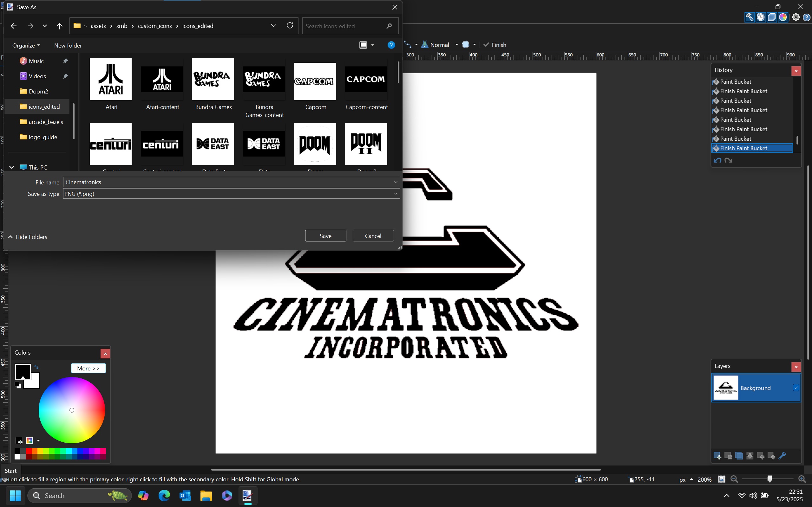812x507 pixels.
Task: Open the Normal blend mode dropdown
Action: 440,45
